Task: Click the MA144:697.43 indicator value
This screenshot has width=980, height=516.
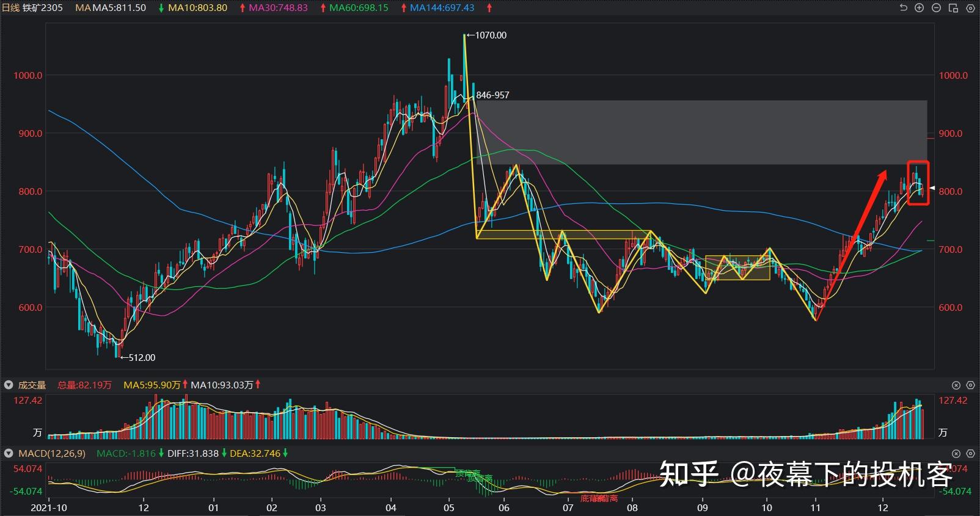Action: pos(442,8)
